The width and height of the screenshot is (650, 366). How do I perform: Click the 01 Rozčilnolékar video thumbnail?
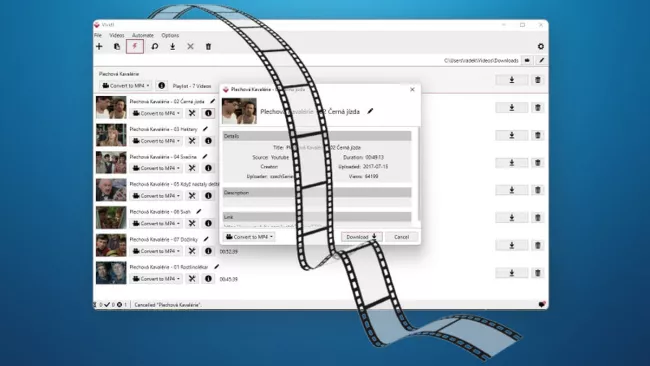(111, 273)
